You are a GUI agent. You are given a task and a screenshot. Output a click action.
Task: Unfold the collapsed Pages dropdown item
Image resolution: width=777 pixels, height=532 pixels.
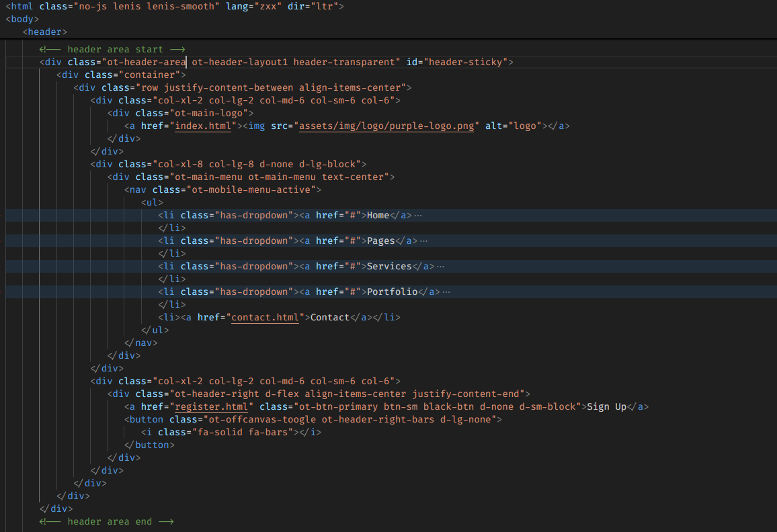click(x=423, y=241)
